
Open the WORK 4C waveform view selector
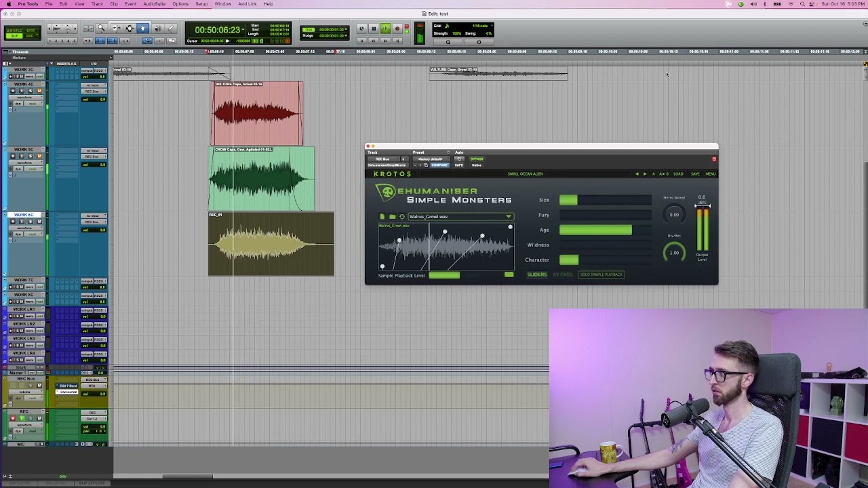tap(26, 98)
